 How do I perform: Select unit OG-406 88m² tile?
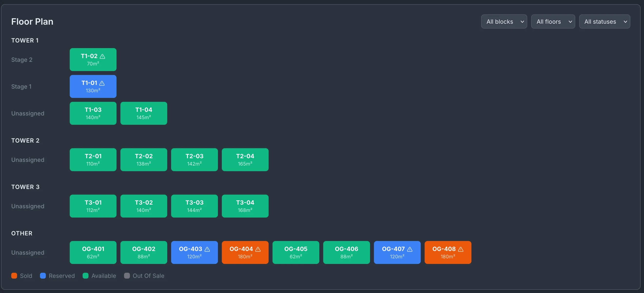(x=347, y=252)
